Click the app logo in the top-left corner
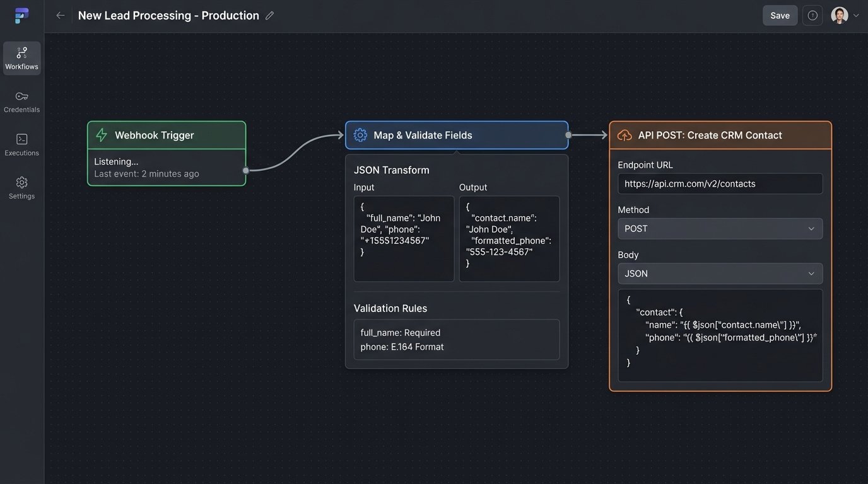Viewport: 868px width, 484px height. [21, 15]
